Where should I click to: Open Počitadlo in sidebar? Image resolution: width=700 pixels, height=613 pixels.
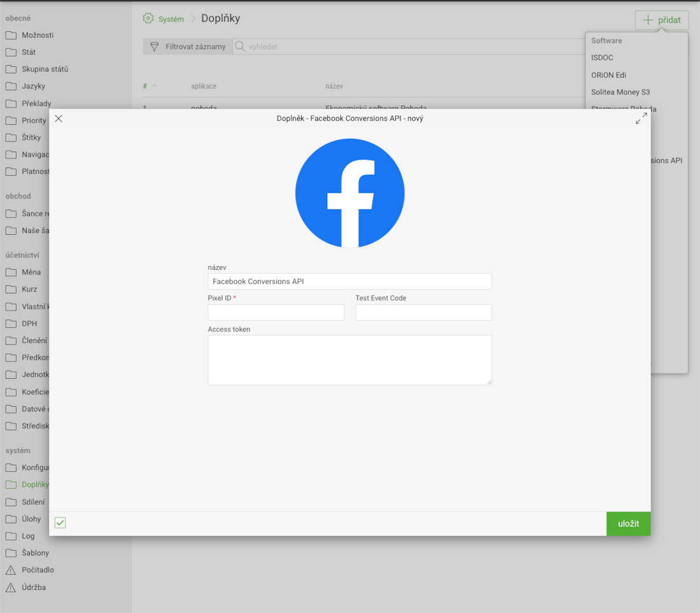tap(38, 570)
